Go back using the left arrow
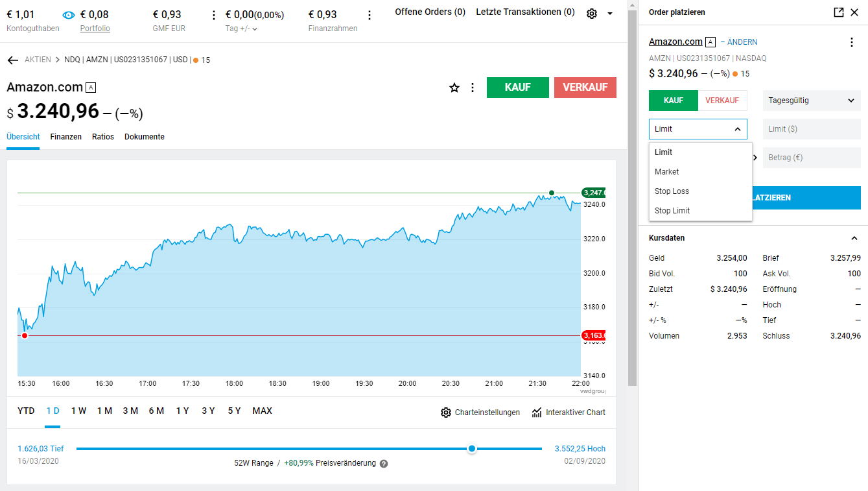This screenshot has height=491, width=868. (x=12, y=60)
